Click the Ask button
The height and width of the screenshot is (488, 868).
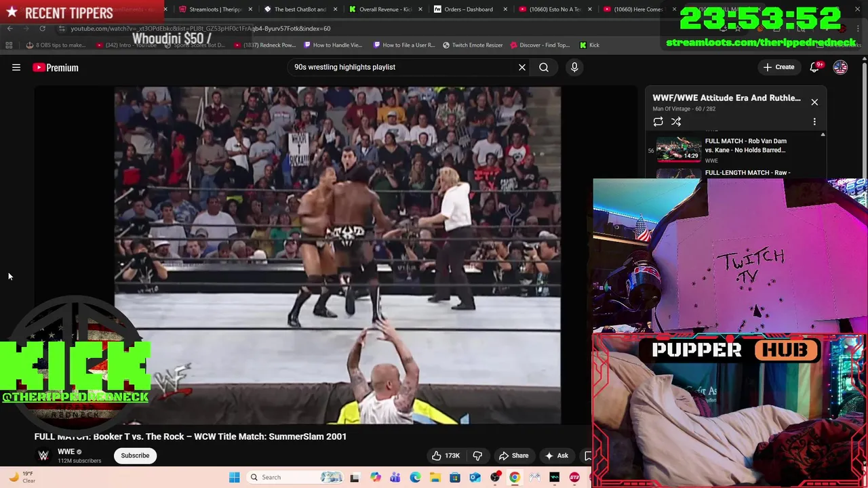pyautogui.click(x=557, y=455)
